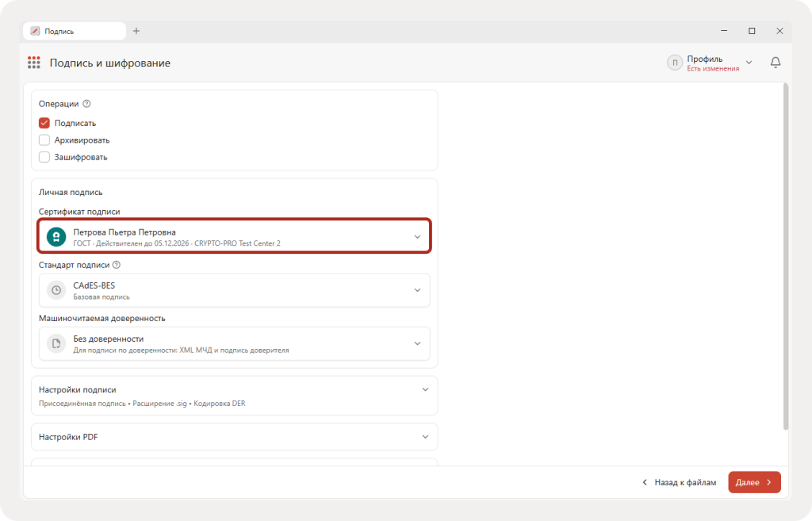Enable the Зашифровать checkbox

click(44, 157)
